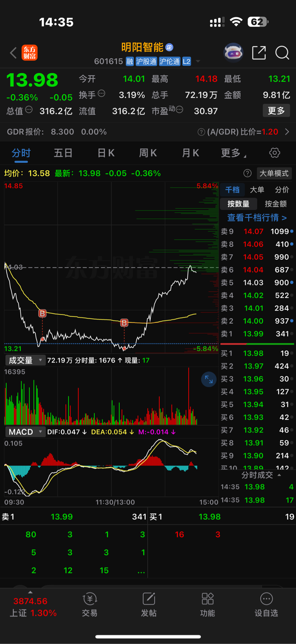The image size is (296, 644).
Task: Tap help icon before (A/GDR) 比价
Action: click(x=201, y=132)
